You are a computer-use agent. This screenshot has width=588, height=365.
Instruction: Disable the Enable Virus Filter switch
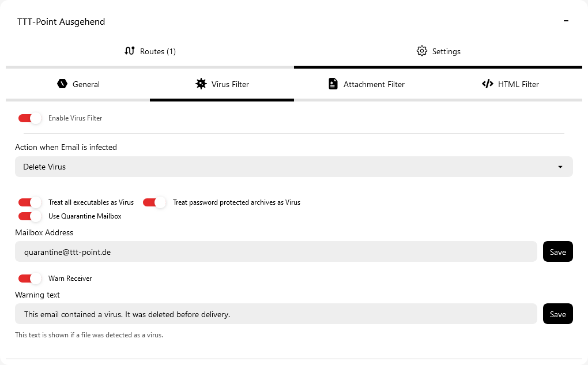coord(30,118)
